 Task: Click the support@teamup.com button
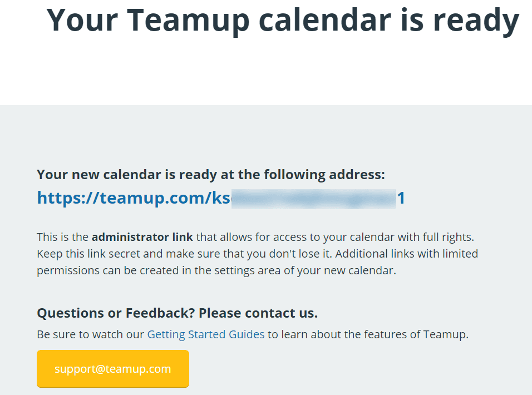click(113, 369)
